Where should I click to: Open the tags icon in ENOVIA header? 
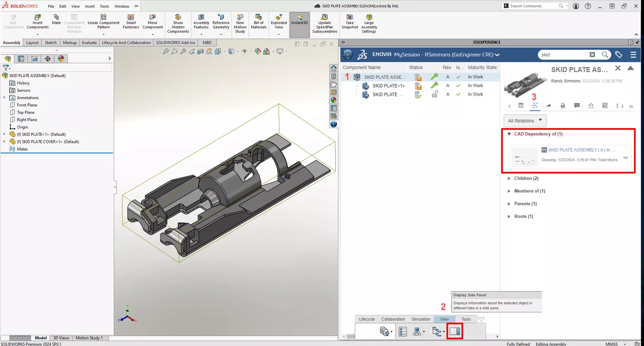click(x=619, y=55)
